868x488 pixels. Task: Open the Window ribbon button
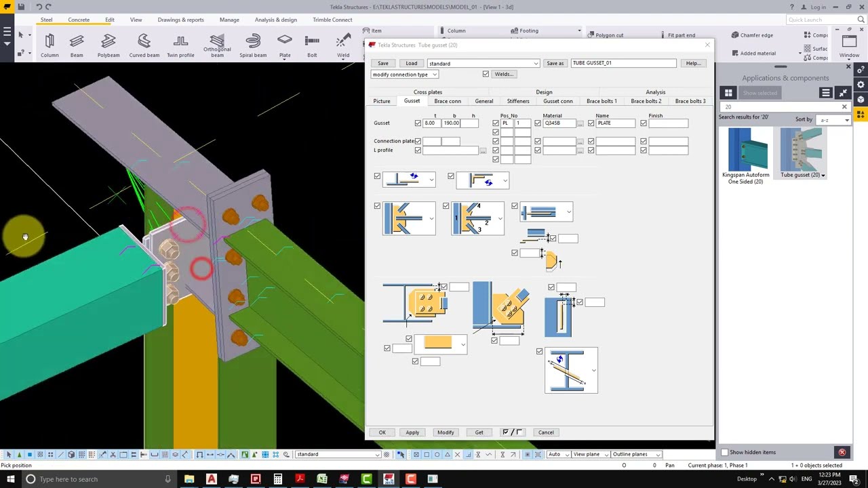click(x=849, y=45)
